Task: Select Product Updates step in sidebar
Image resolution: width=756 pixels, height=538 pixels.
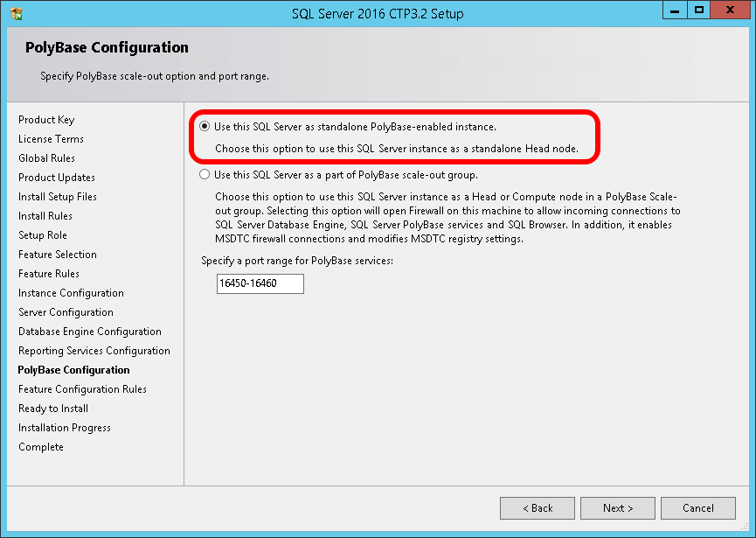Action: (57, 178)
